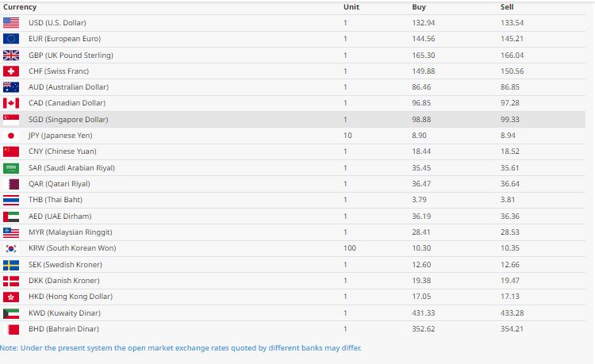Viewport: 595px width, 364px height.
Task: Select the South Korean flag icon
Action: (11, 248)
